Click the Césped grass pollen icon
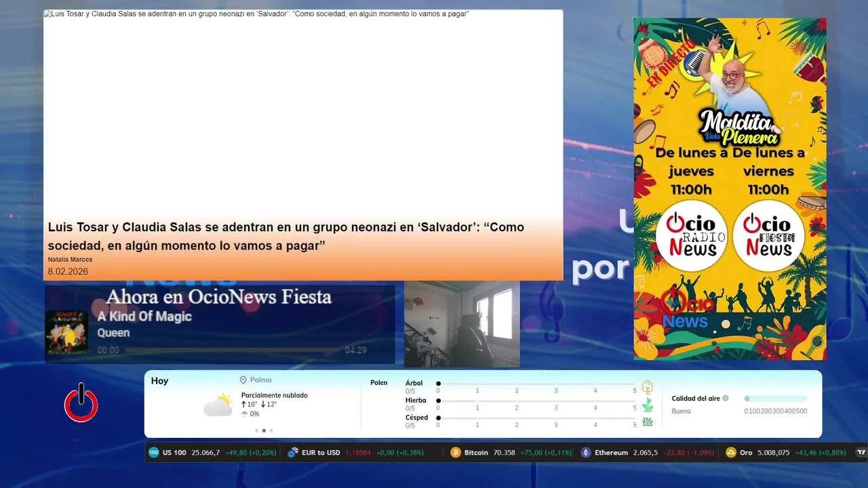The width and height of the screenshot is (868, 488). pyautogui.click(x=648, y=422)
